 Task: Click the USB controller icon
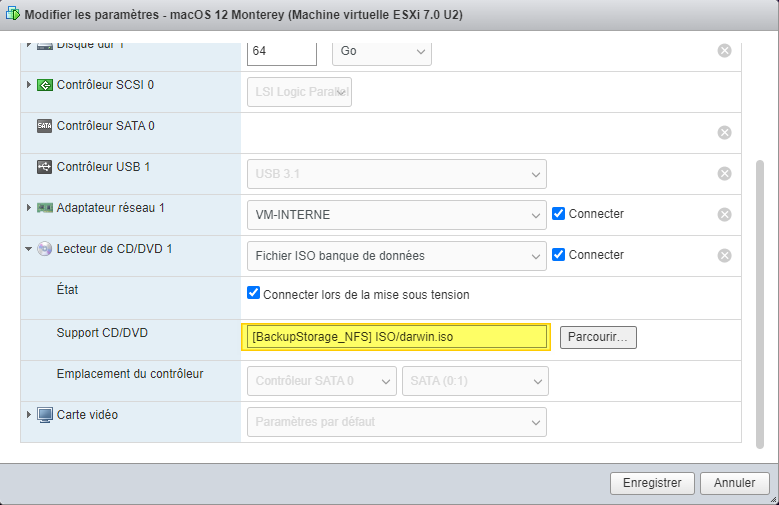pos(45,167)
